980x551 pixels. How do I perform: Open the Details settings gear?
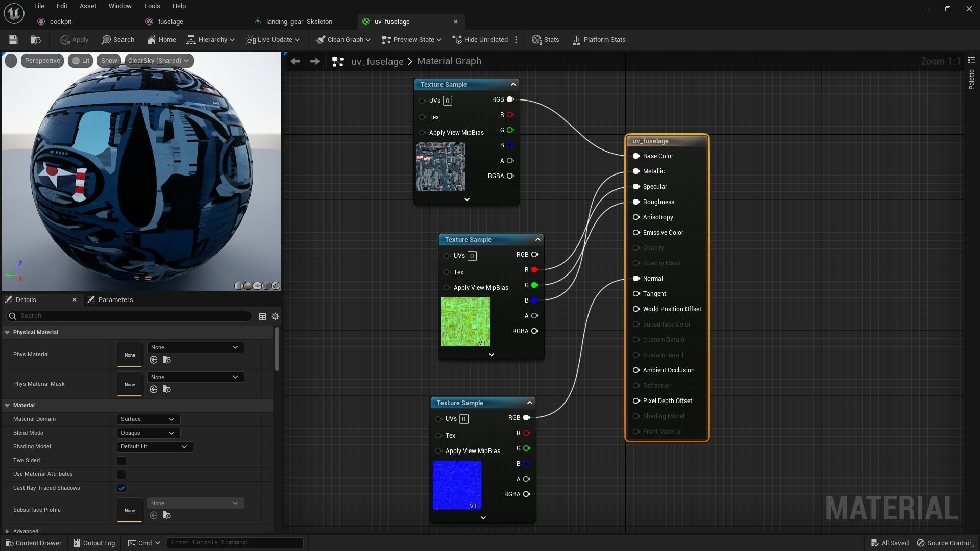pos(275,316)
